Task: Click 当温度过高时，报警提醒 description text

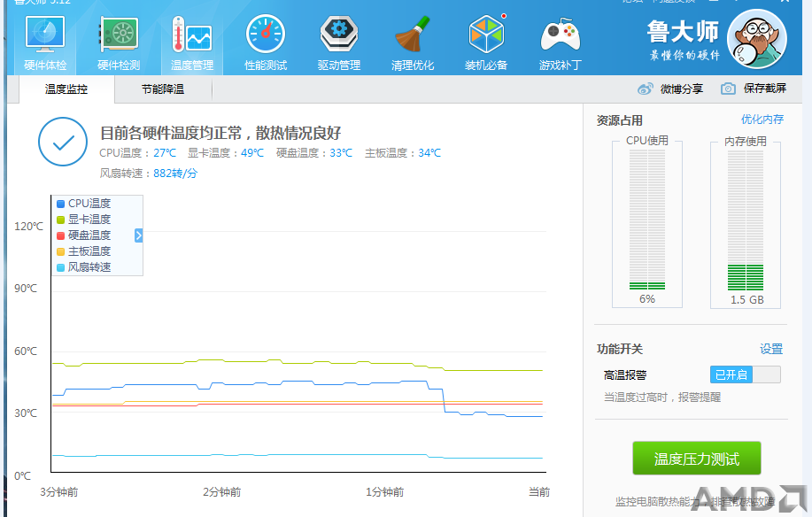Action: tap(662, 397)
